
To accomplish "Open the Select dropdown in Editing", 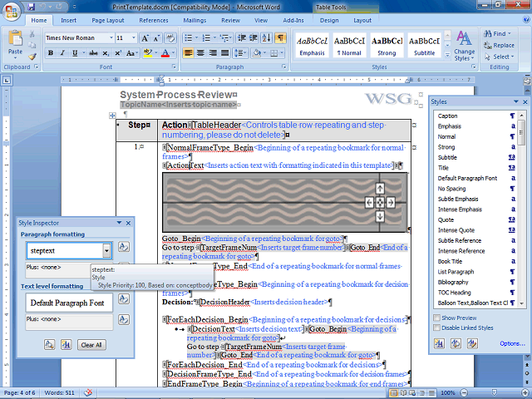I will coord(500,57).
